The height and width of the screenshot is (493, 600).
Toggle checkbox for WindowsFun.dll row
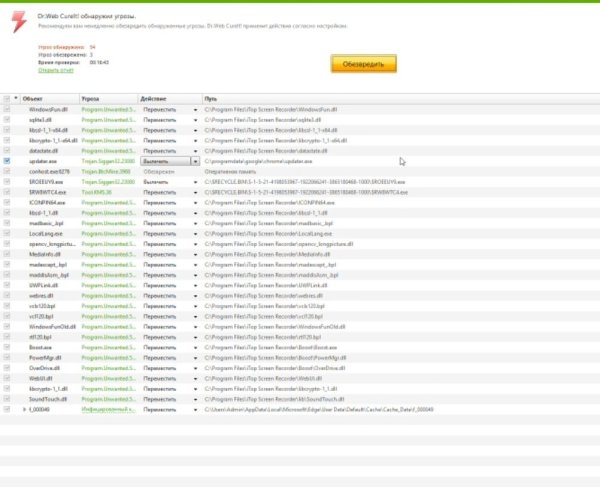pos(7,109)
